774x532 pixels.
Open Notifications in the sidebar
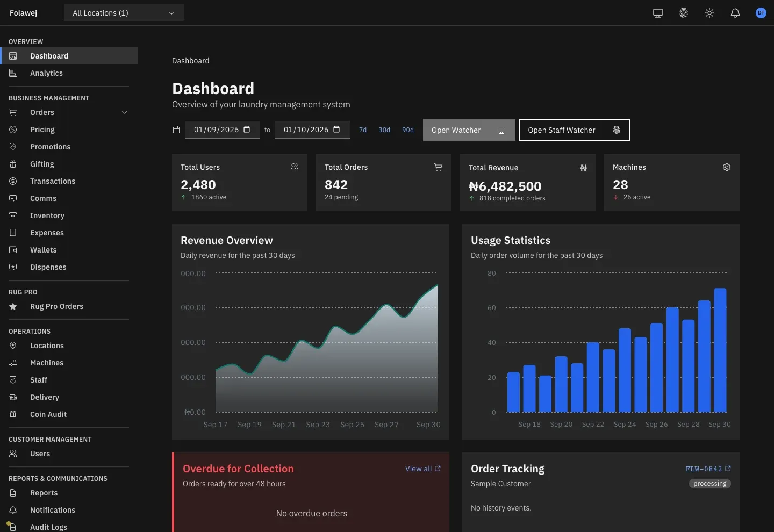(69, 510)
